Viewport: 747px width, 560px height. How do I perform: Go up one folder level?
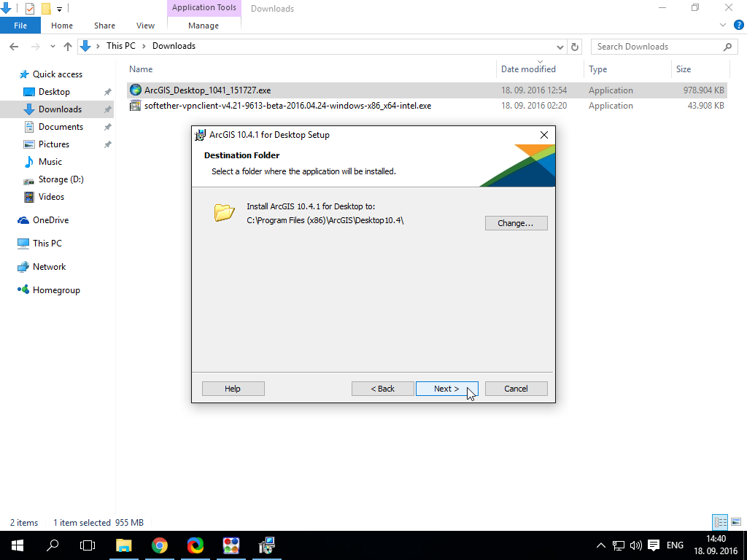pos(68,46)
